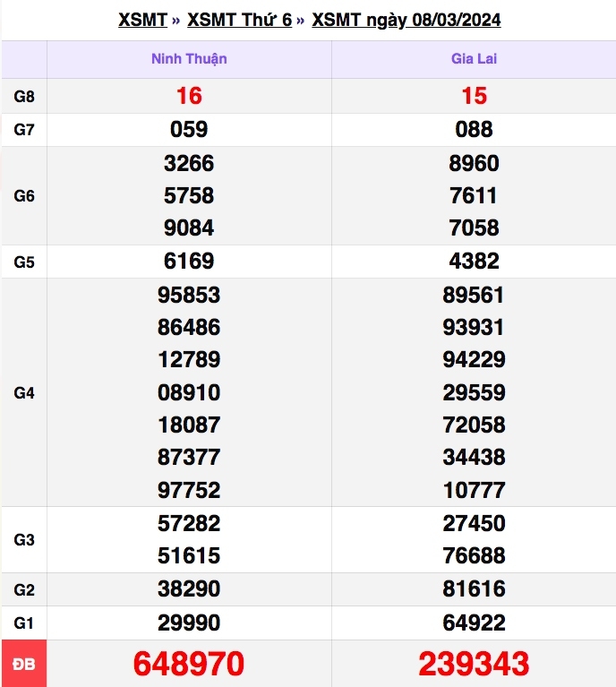Select the Ninh Thuận column header
This screenshot has width=616, height=687.
[189, 59]
